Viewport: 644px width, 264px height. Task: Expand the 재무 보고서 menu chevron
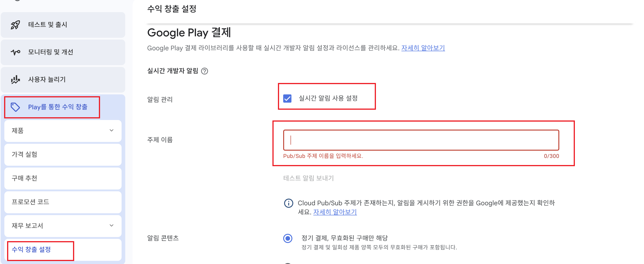pos(111,226)
